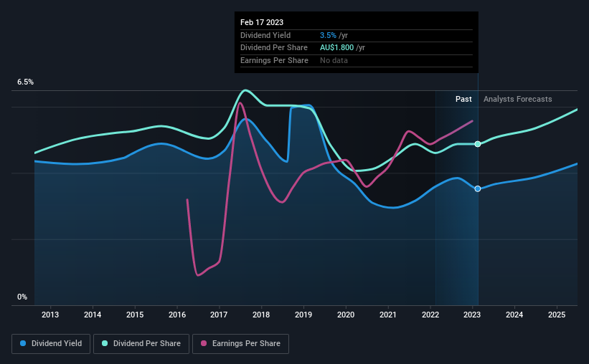Viewport: 589px width, 364px height.
Task: Click the 'Dividend Yield' tooltip row label
Action: point(265,35)
